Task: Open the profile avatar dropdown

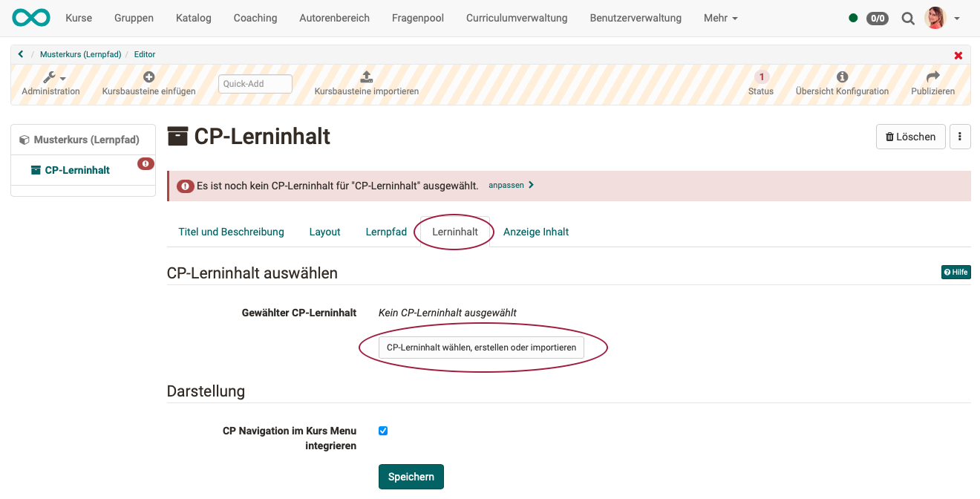Action: pos(935,18)
